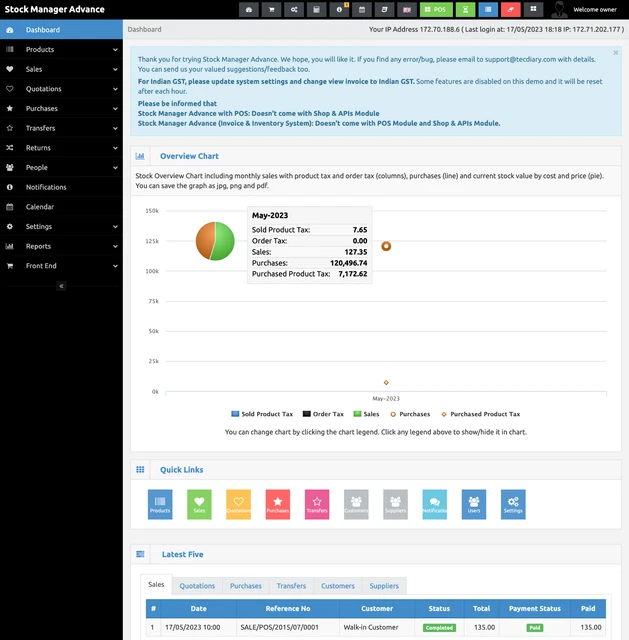Expand the Returns sidebar menu

coord(61,147)
